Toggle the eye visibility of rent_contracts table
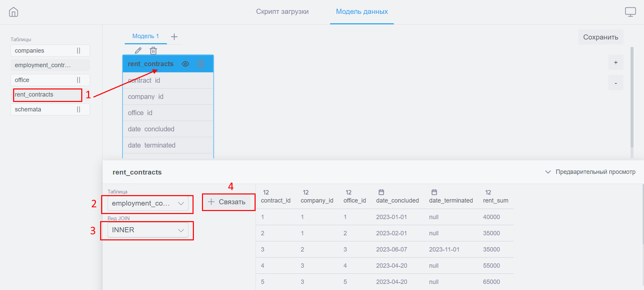Image resolution: width=644 pixels, height=290 pixels. click(x=185, y=64)
